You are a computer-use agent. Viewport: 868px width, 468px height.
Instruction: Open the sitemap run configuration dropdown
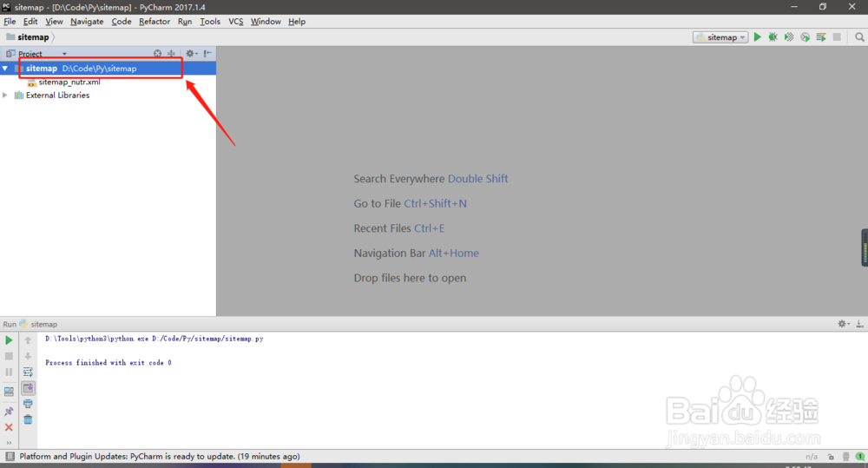720,37
